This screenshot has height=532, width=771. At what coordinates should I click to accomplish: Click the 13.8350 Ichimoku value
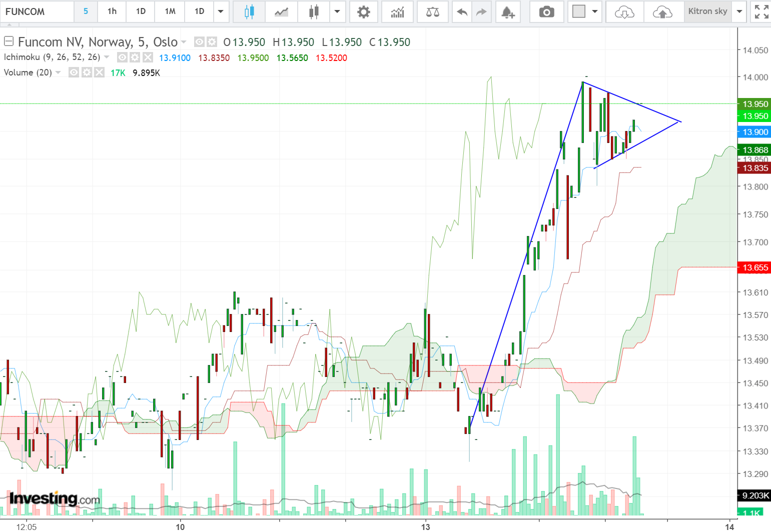(214, 57)
